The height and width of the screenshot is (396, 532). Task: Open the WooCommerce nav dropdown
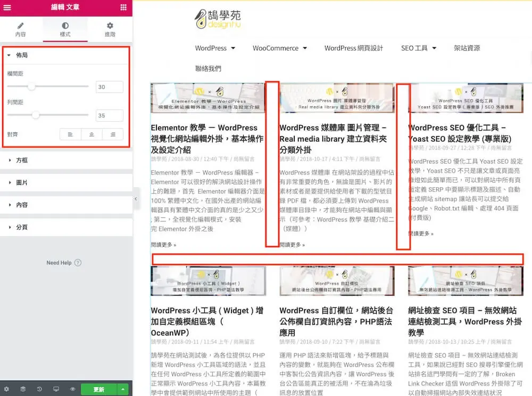pos(280,48)
